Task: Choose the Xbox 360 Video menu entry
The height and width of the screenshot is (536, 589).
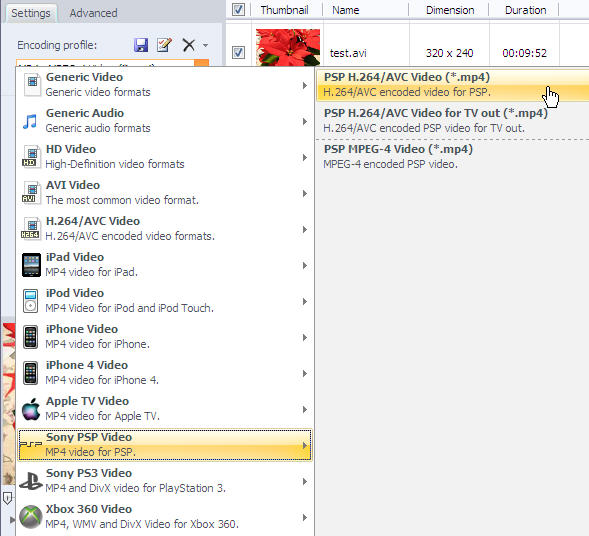Action: pyautogui.click(x=165, y=517)
